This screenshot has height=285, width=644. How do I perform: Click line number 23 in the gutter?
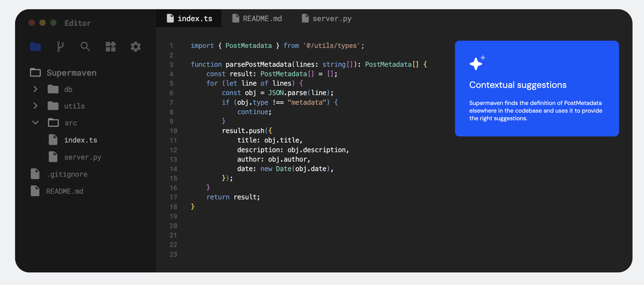[x=173, y=254]
